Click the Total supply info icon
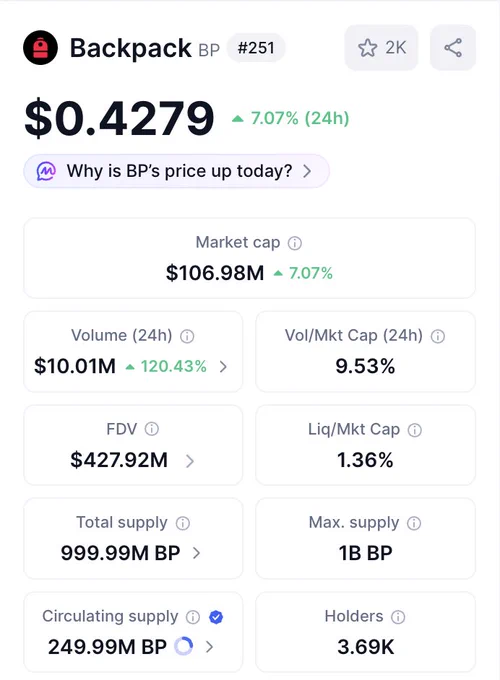Screen dimensions: 500x680 coord(183,523)
